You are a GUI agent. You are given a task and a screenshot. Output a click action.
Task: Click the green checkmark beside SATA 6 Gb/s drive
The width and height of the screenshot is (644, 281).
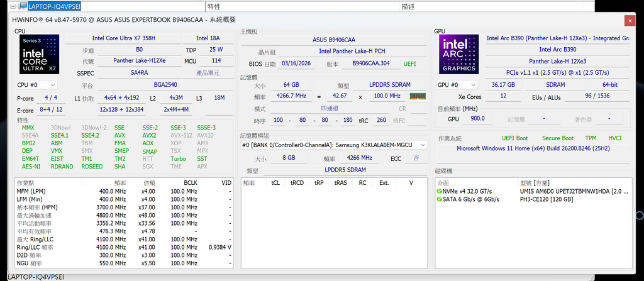[x=440, y=199]
